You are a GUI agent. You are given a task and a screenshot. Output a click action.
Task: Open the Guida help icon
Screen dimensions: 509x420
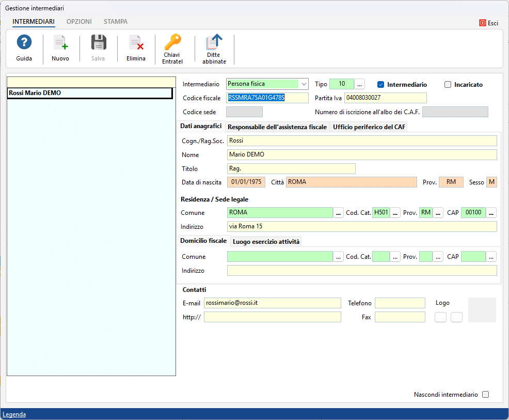tap(24, 42)
